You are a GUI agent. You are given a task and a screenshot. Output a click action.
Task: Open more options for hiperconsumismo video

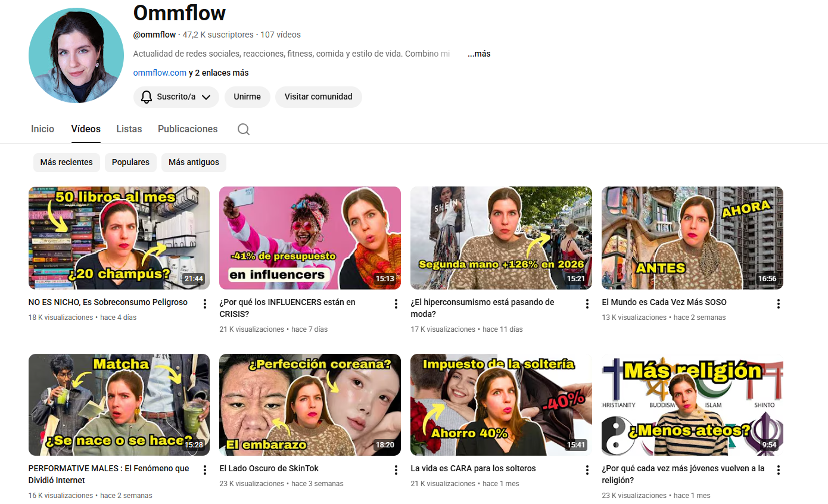tap(587, 304)
